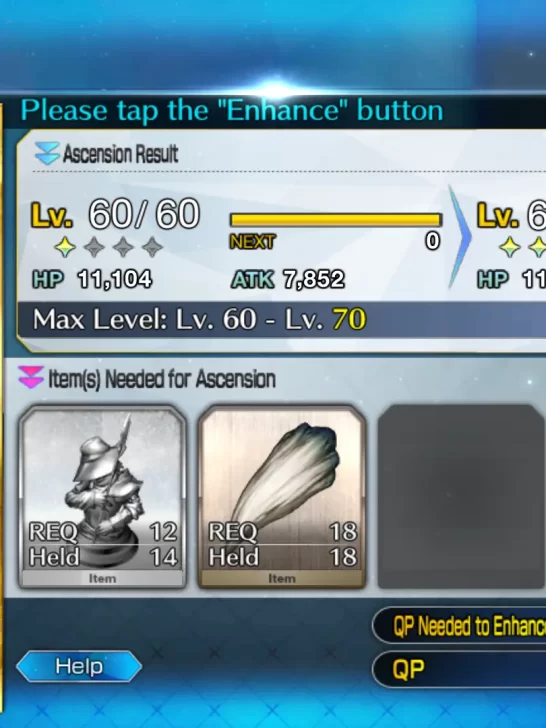
Task: Click the first gold ascension star
Action: tap(65, 247)
